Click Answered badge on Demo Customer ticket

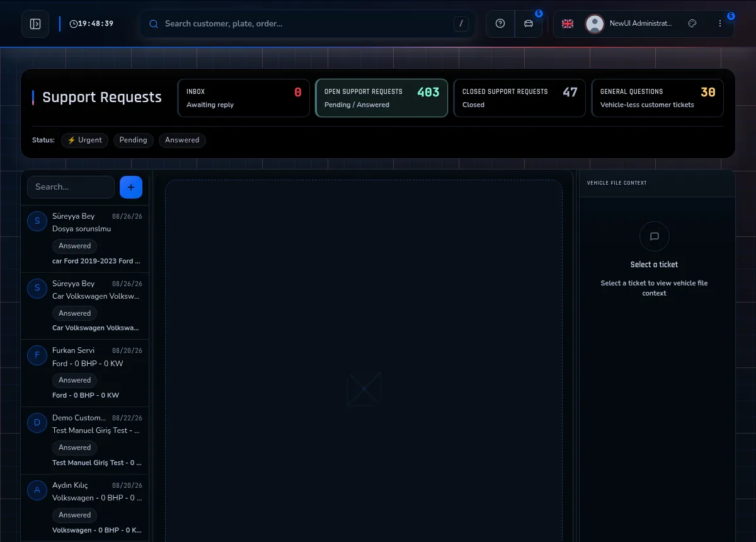pyautogui.click(x=75, y=447)
